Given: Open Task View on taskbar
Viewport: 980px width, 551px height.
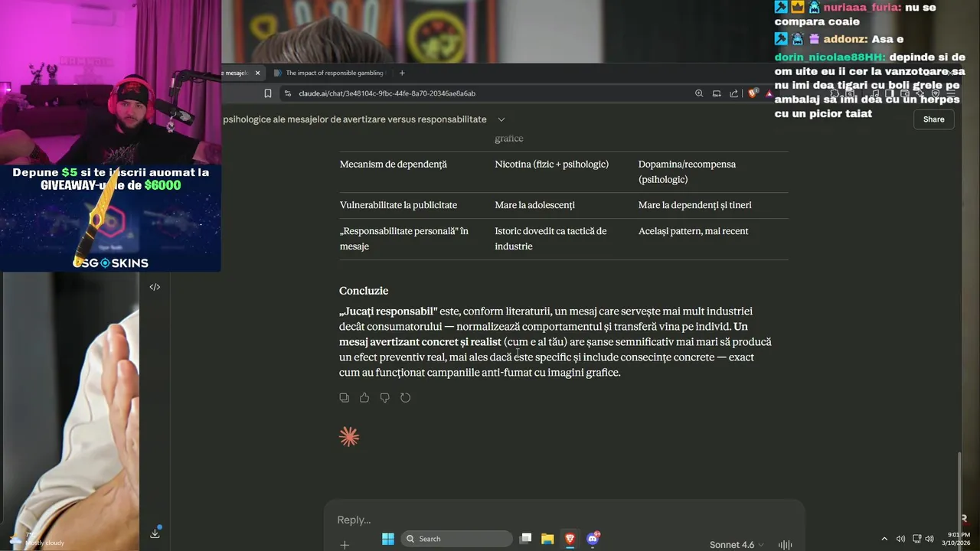Looking at the screenshot, I should coord(526,539).
